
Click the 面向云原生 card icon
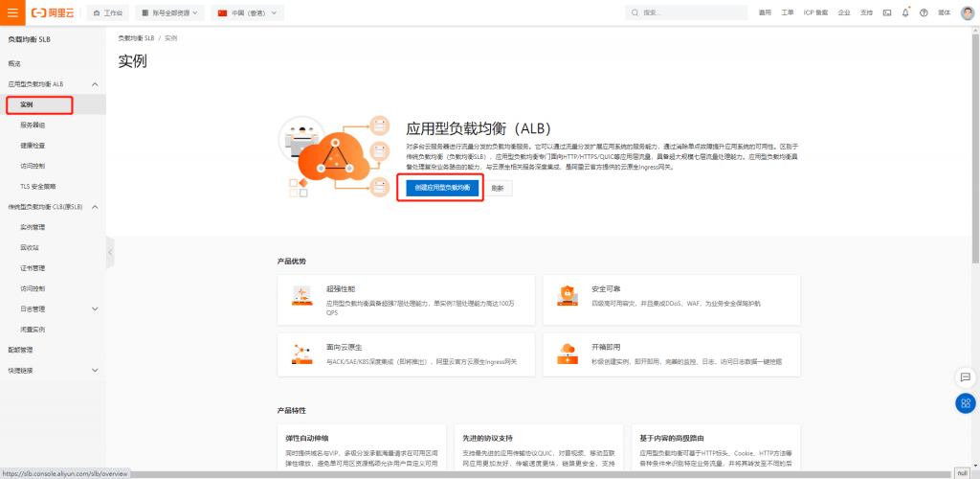point(301,354)
